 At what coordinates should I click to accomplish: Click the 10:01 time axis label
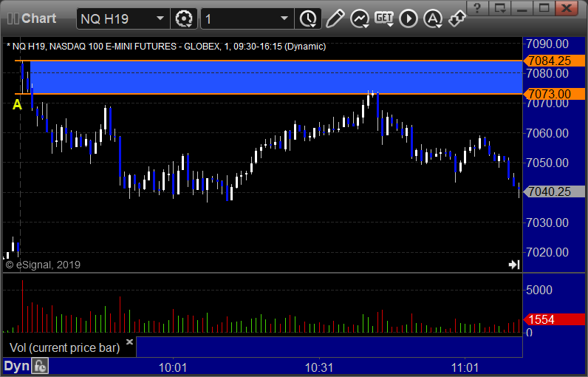(173, 367)
